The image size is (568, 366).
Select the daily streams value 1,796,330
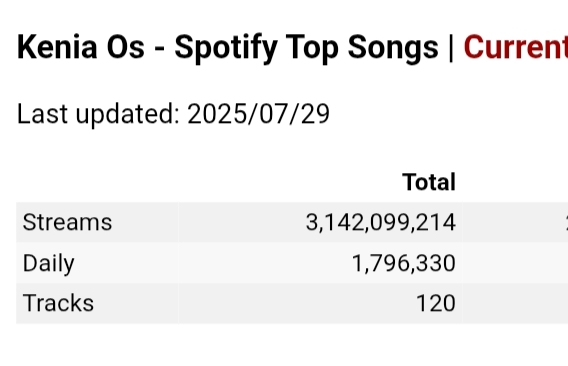pyautogui.click(x=404, y=263)
